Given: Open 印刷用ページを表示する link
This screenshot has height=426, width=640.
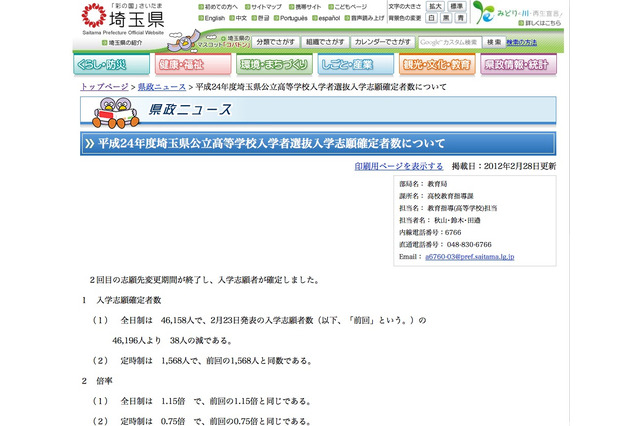Looking at the screenshot, I should point(399,166).
